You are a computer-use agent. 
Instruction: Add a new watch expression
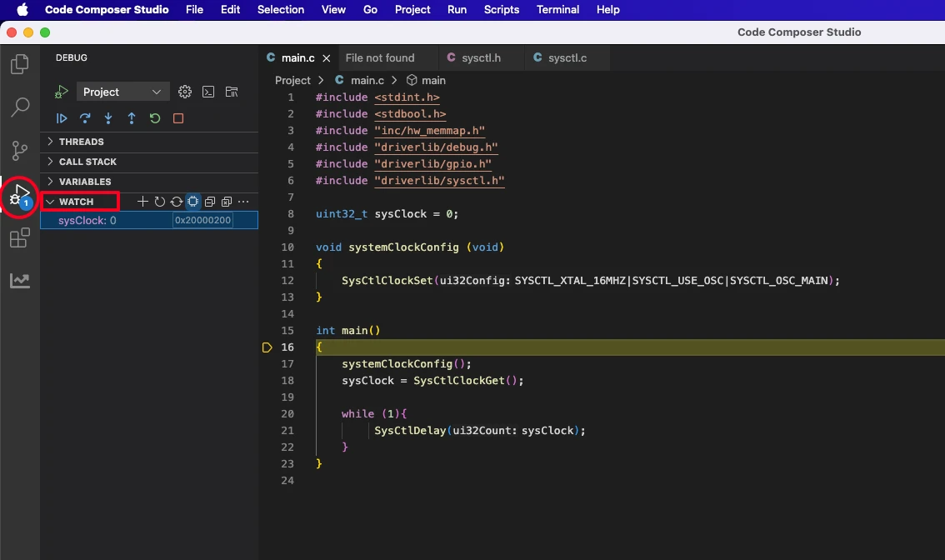tap(142, 202)
